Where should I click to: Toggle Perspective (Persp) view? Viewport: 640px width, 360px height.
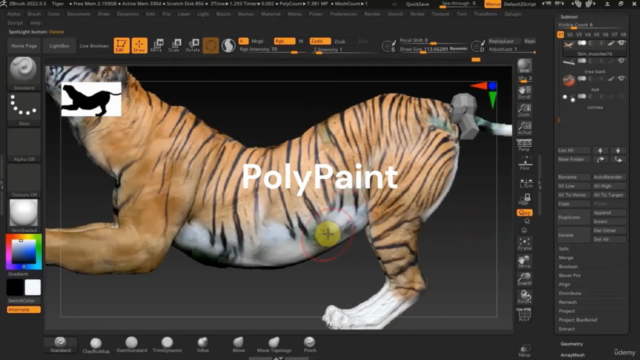click(524, 145)
